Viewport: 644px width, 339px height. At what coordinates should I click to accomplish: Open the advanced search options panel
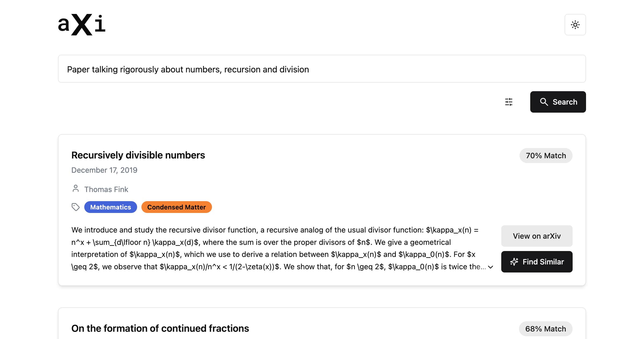(508, 102)
